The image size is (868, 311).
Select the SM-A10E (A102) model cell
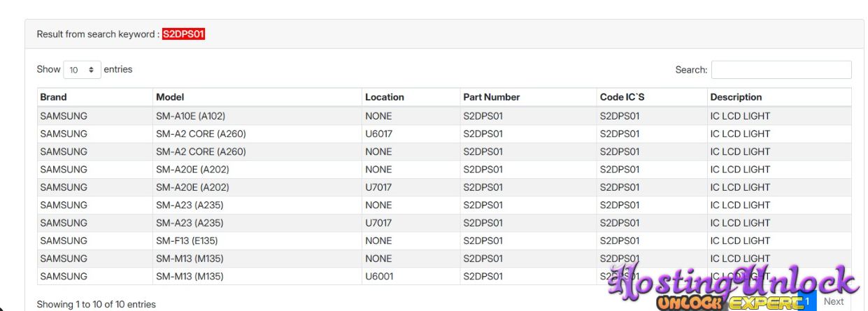pos(190,116)
